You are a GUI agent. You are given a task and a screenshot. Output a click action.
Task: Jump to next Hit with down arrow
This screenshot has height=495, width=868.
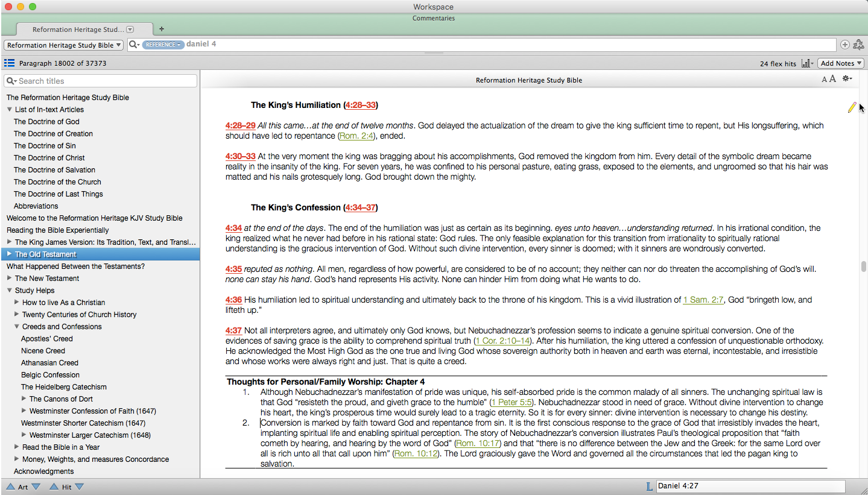pyautogui.click(x=79, y=487)
